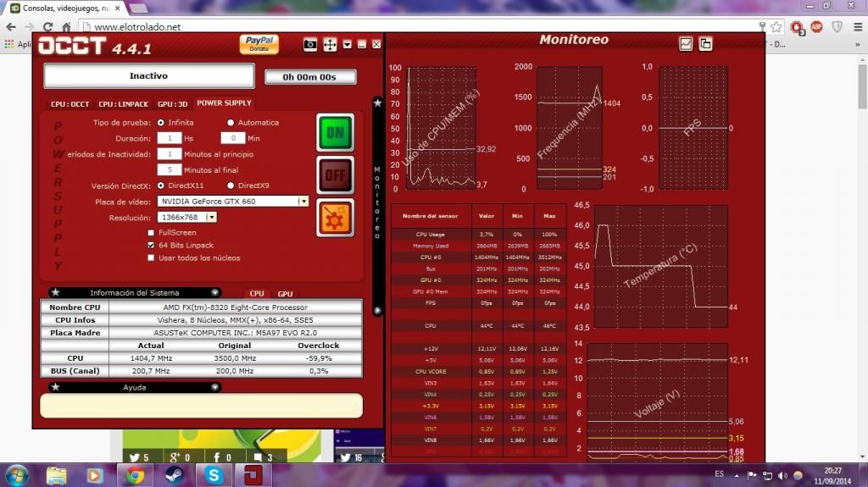
Task: Click the www.elotrolado.net address bar
Action: click(x=420, y=26)
